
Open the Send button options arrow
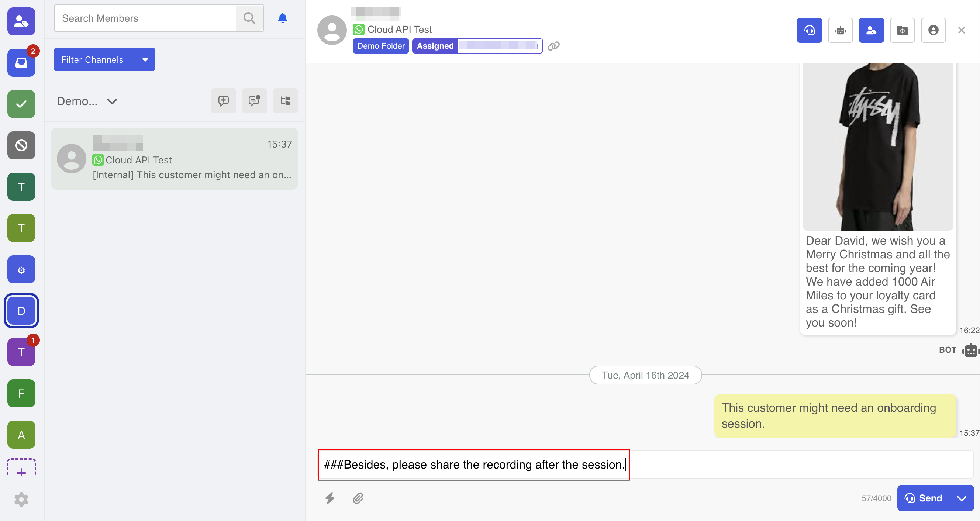tap(962, 498)
